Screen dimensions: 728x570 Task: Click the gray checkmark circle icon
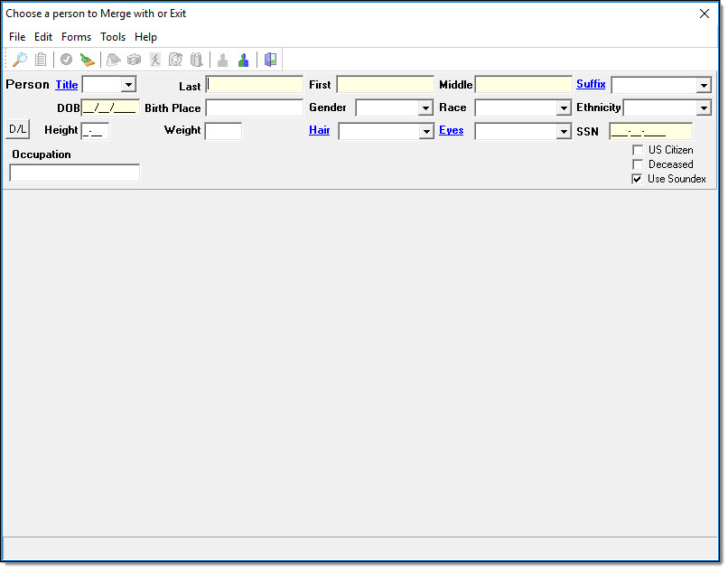pos(66,60)
